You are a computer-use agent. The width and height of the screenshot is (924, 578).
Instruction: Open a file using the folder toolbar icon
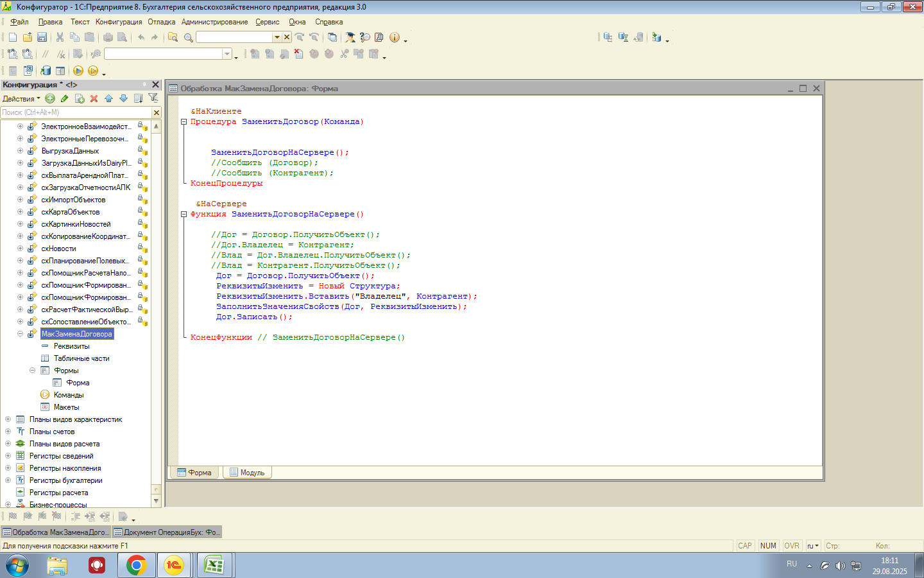coord(28,37)
